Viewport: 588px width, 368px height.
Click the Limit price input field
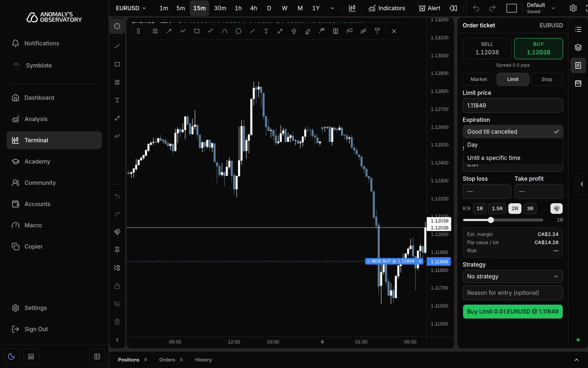point(513,105)
